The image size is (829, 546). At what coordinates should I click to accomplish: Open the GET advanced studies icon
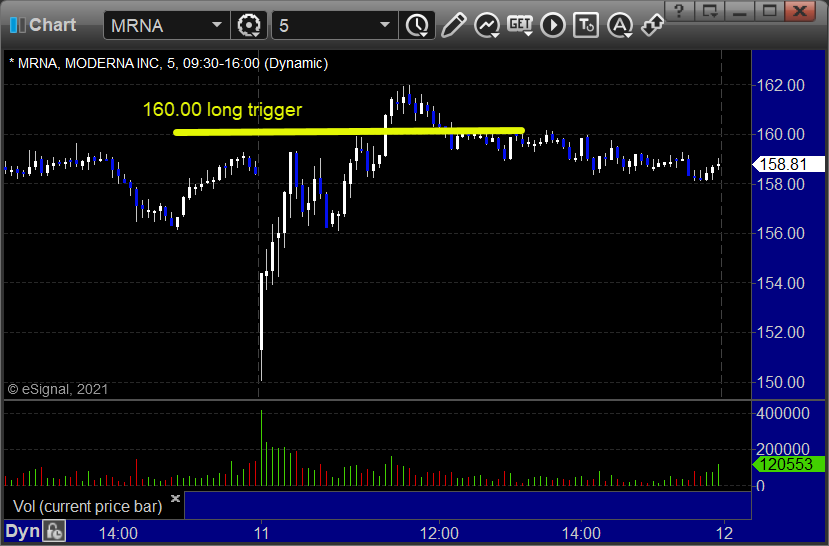coord(520,25)
